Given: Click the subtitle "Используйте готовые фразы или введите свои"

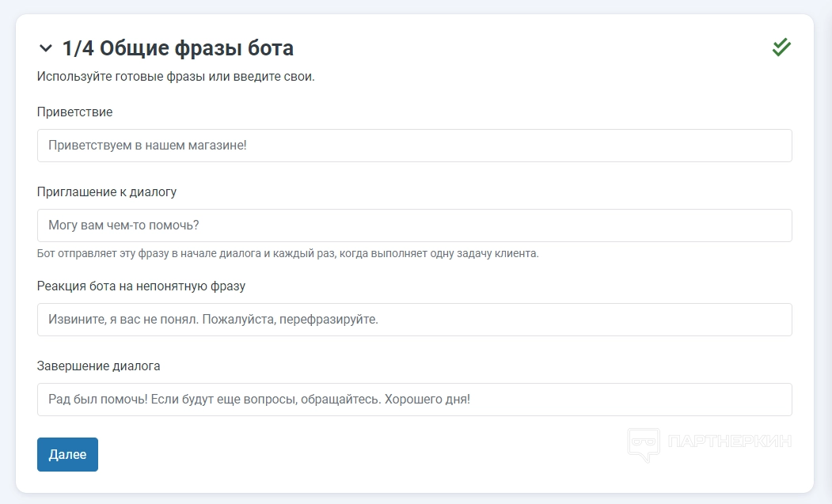Looking at the screenshot, I should [176, 78].
